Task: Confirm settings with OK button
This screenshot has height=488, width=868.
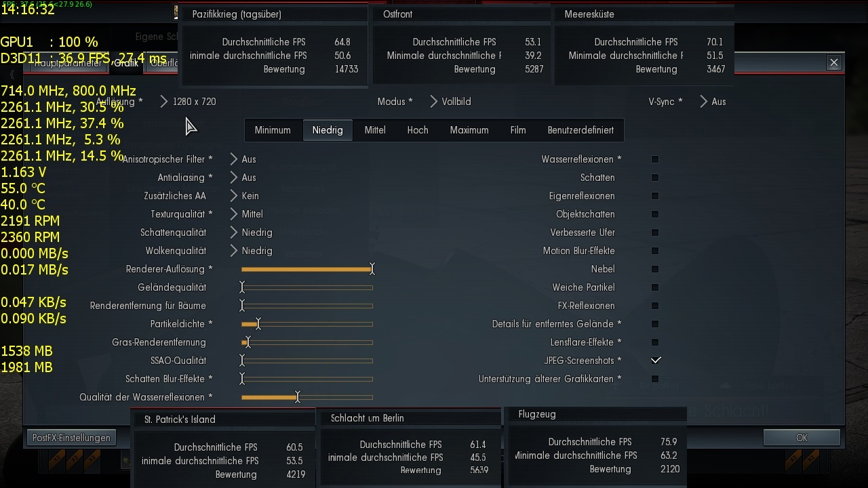Action: (802, 438)
